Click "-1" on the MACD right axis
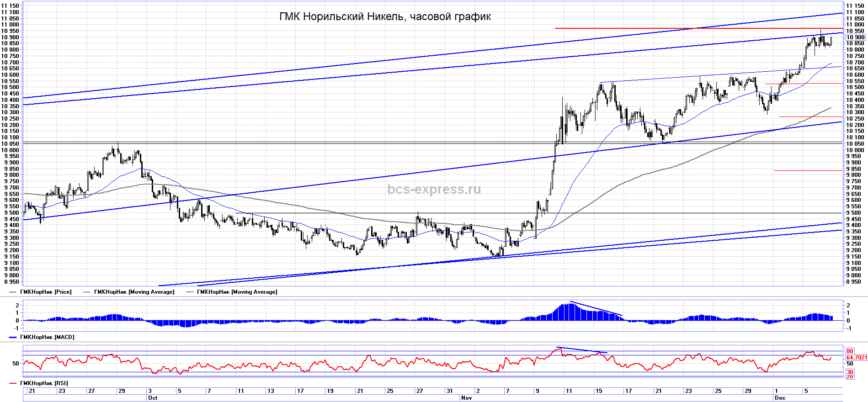Viewport: 868px width, 402px height. click(x=849, y=328)
